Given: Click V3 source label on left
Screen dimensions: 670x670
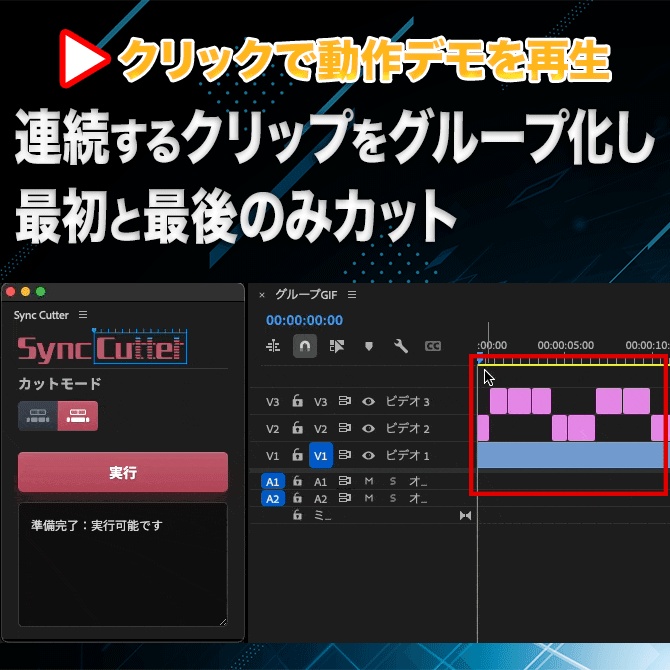Looking at the screenshot, I should tap(273, 402).
